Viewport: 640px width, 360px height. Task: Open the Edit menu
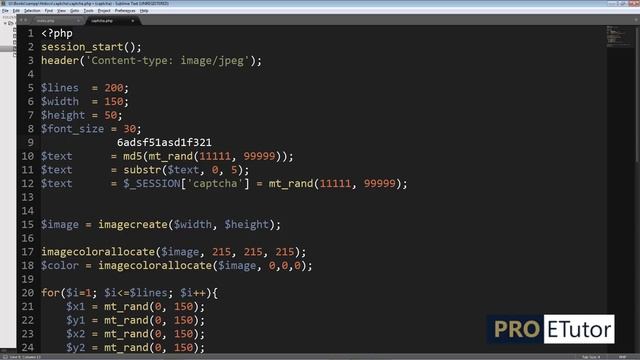[x=16, y=11]
